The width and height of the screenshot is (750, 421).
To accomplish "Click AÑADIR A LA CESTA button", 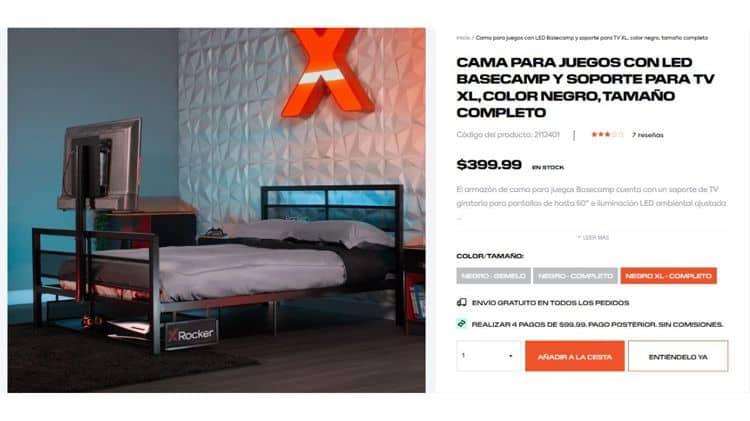I will tap(574, 356).
